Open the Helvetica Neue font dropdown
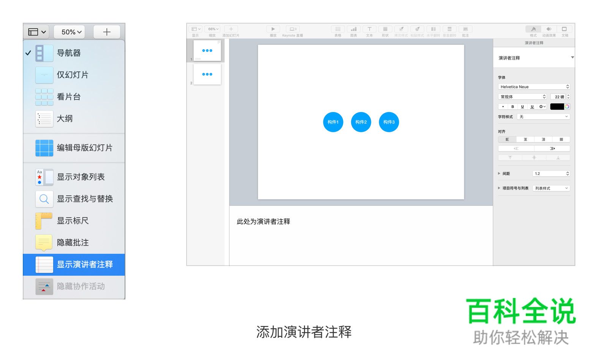 click(534, 87)
